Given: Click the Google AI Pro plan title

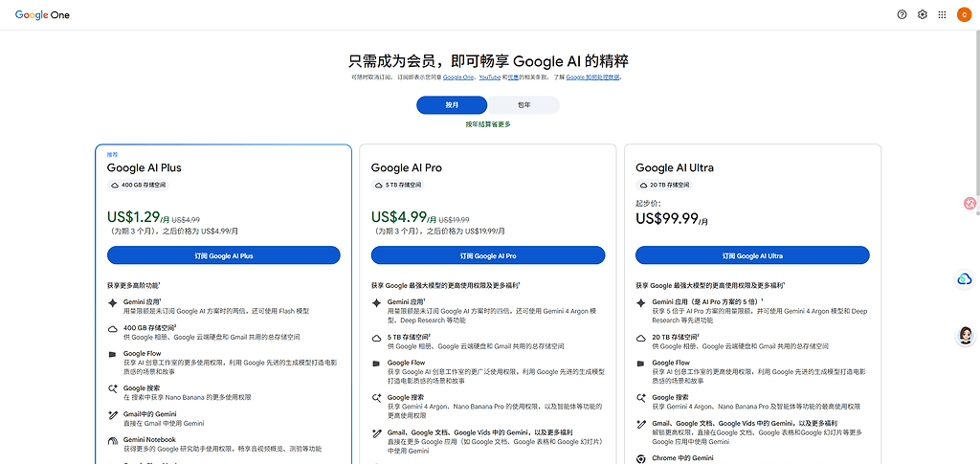Looking at the screenshot, I should pos(407,168).
